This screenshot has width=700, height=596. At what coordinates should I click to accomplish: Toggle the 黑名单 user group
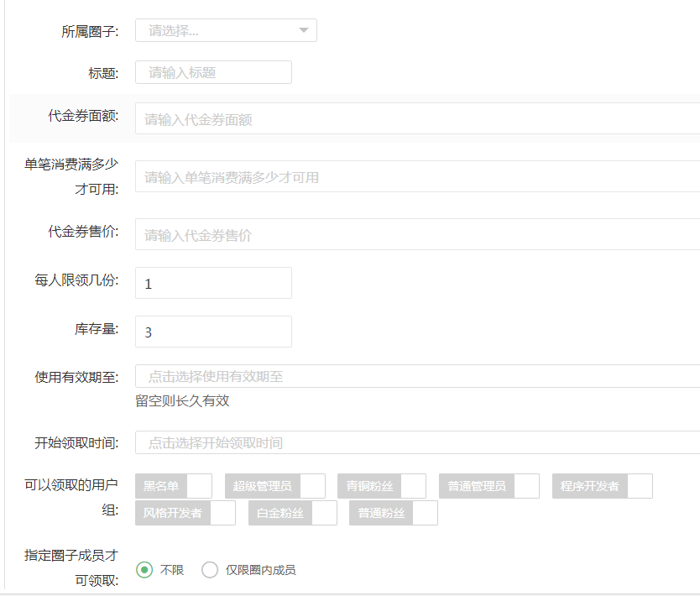[x=174, y=486]
